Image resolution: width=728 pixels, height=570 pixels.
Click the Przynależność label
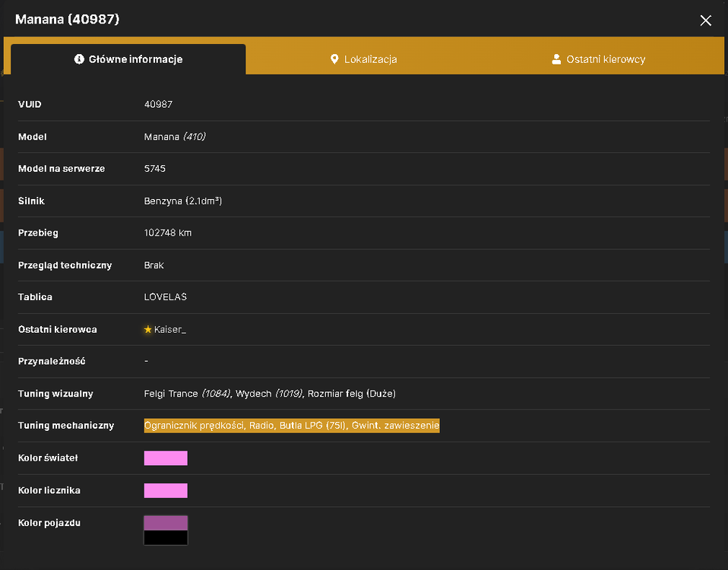tap(52, 361)
